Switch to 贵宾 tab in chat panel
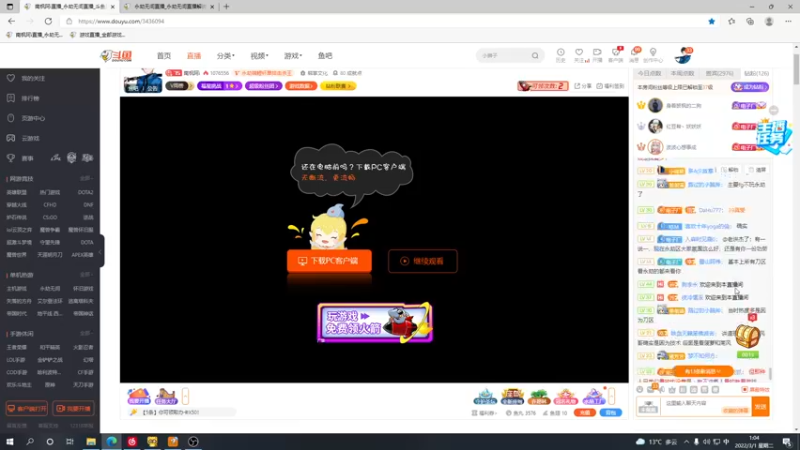 tap(719, 73)
